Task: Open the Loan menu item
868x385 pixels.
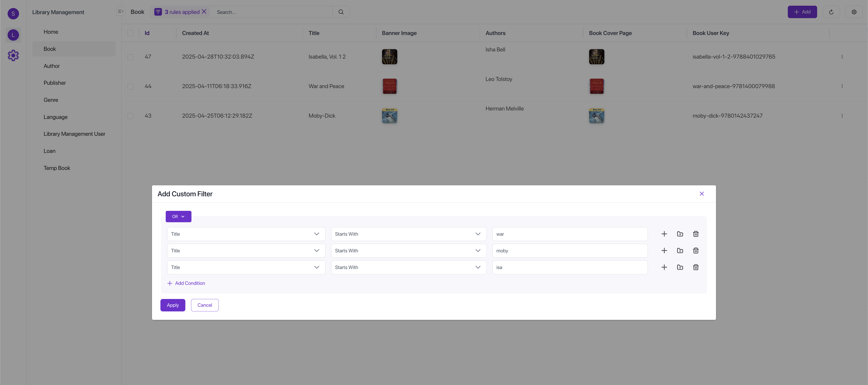Action: pos(49,151)
